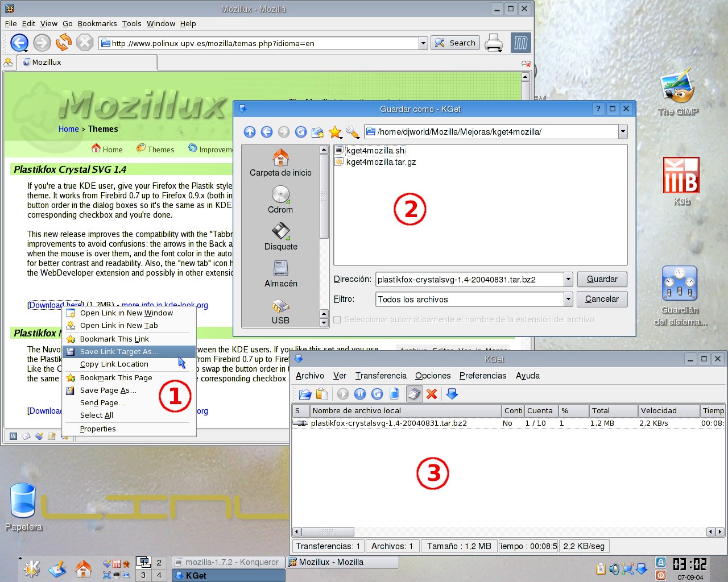728x582 pixels.
Task: Switch to virtual desktop 2 in pager
Action: pos(159,563)
